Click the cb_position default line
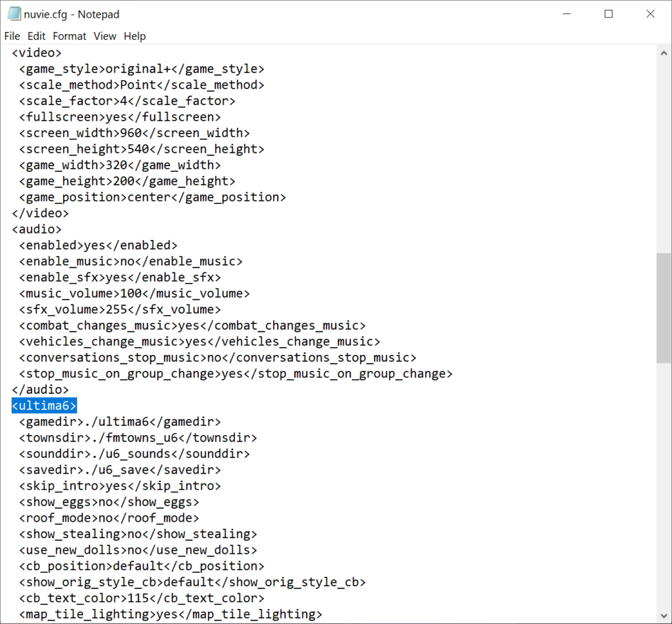 click(142, 566)
